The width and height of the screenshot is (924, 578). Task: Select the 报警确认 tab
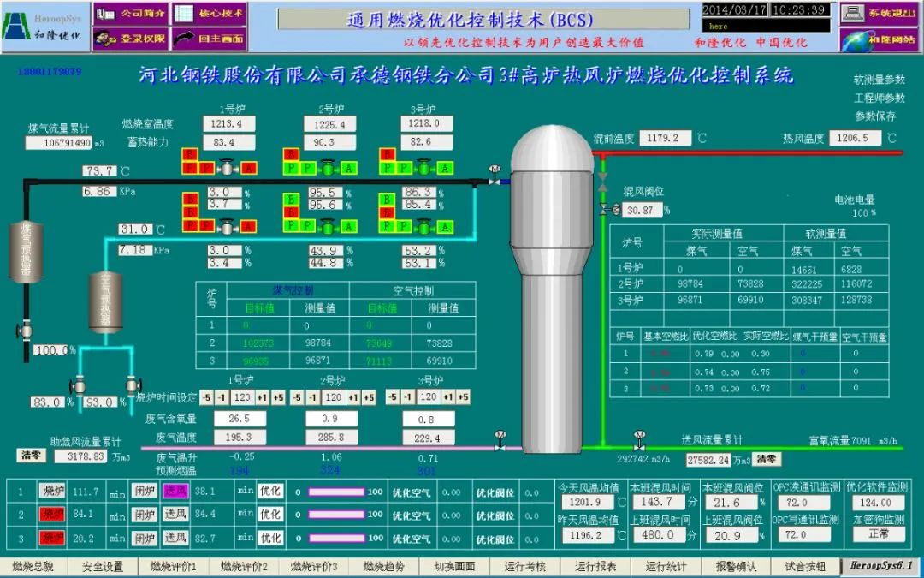(x=736, y=567)
